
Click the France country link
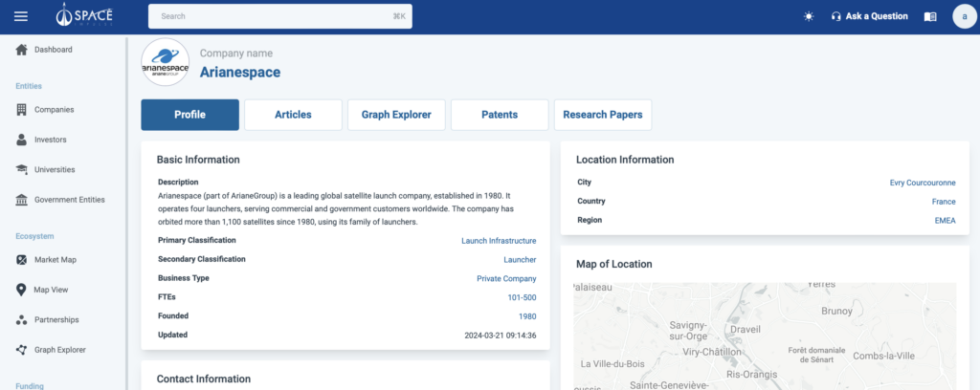[944, 202]
